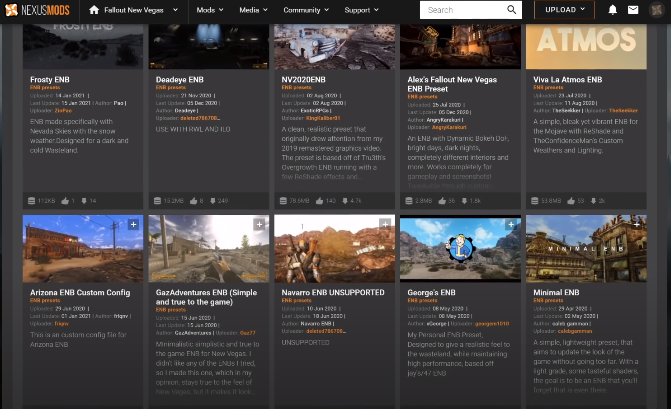
Task: Open the George's ENB mod title
Action: [x=431, y=293]
